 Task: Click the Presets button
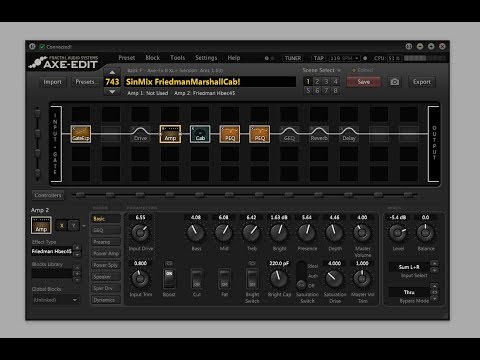click(x=86, y=82)
